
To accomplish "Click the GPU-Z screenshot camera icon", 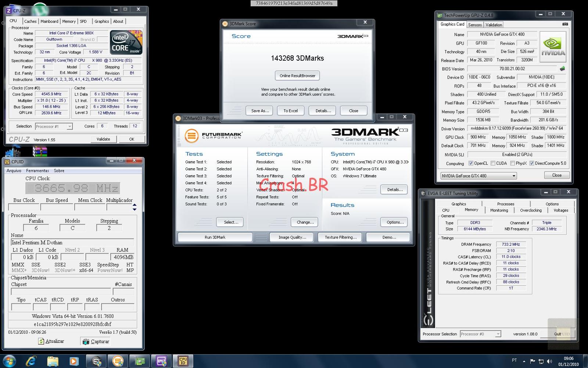I will (x=565, y=24).
